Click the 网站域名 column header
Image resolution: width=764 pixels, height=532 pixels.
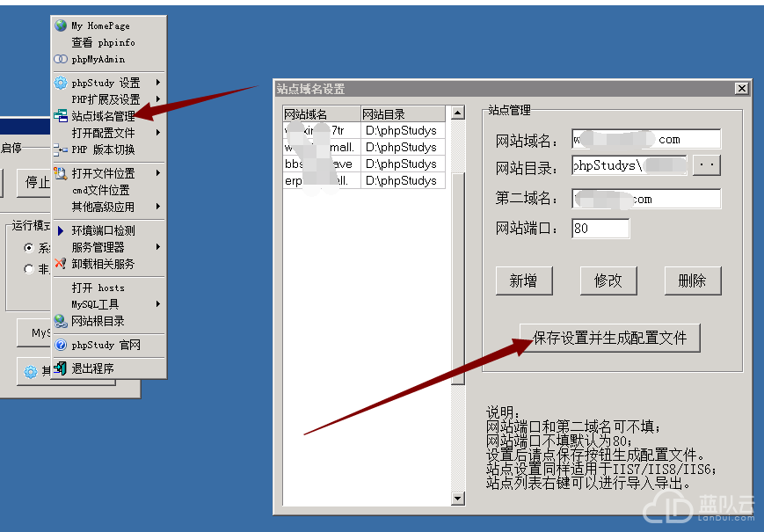(322, 114)
